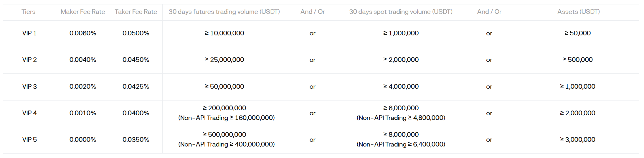Click the ≥ 500,000 assets requirement cell
The image size is (644, 158).
577,60
